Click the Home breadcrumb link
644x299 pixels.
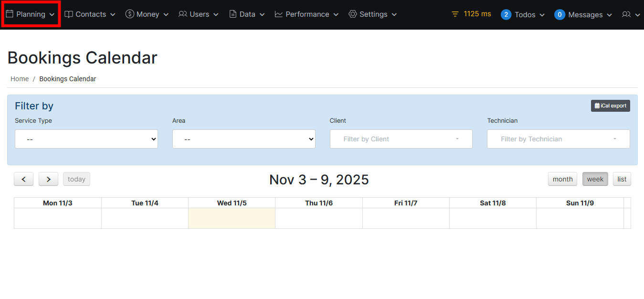20,79
